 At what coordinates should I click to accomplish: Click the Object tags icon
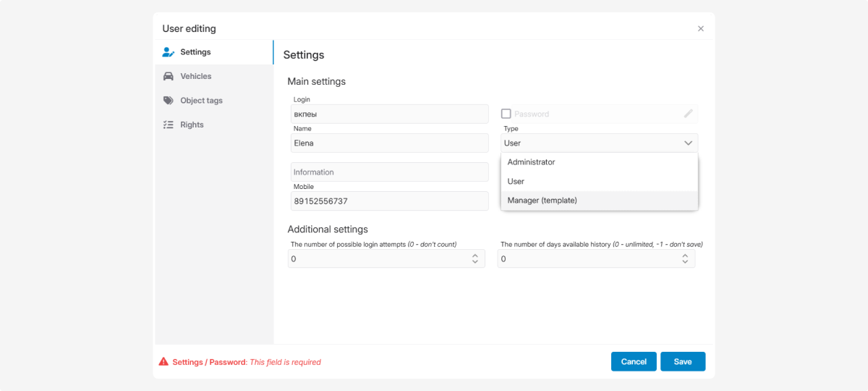point(168,101)
